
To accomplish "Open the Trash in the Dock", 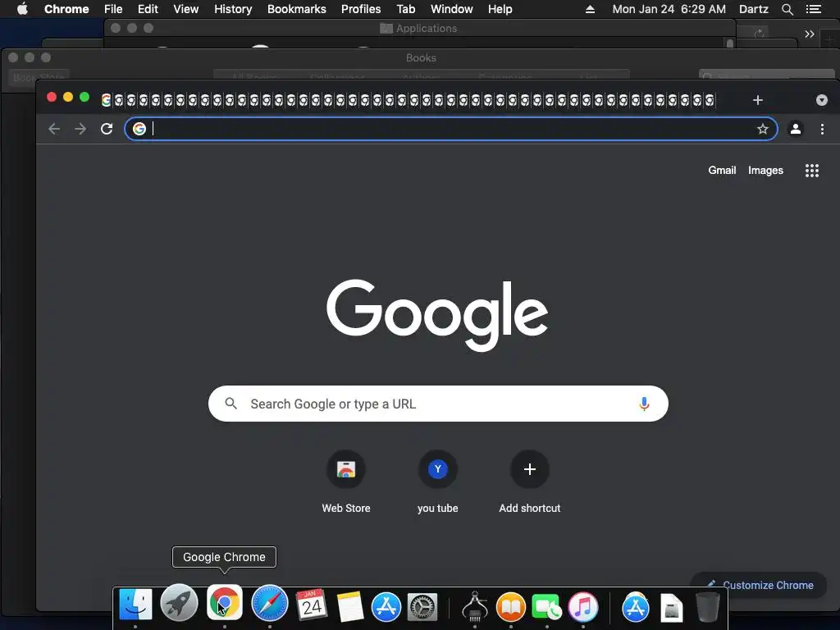I will click(x=707, y=606).
